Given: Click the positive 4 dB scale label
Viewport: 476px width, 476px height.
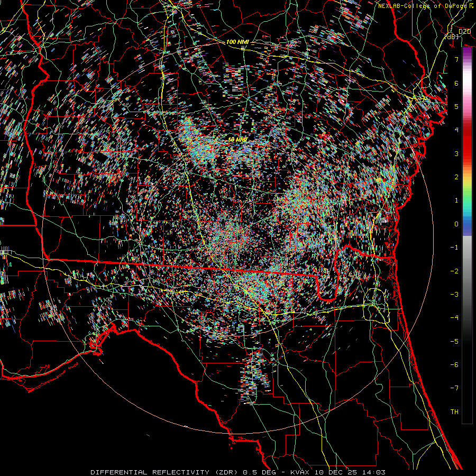Looking at the screenshot, I should pyautogui.click(x=456, y=130).
